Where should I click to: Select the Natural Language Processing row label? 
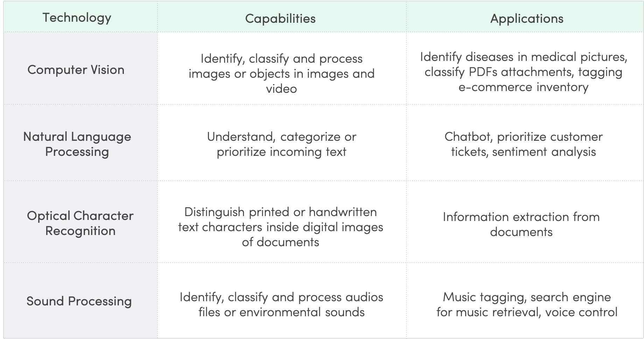(77, 144)
